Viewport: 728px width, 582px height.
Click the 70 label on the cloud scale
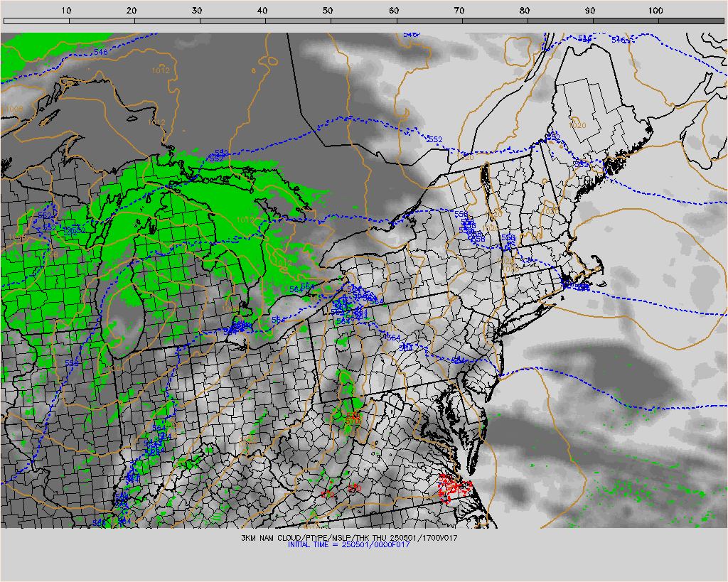tap(459, 10)
